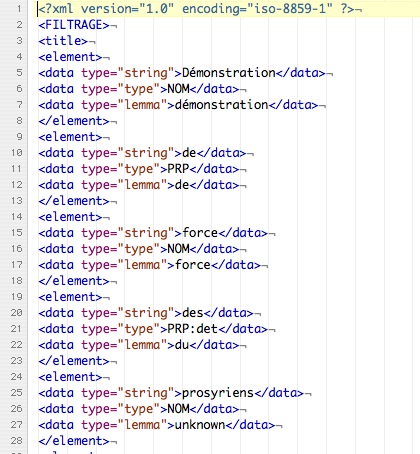Click the NOM type line on line 6
Viewport: 420px width, 454px height.
[138, 89]
